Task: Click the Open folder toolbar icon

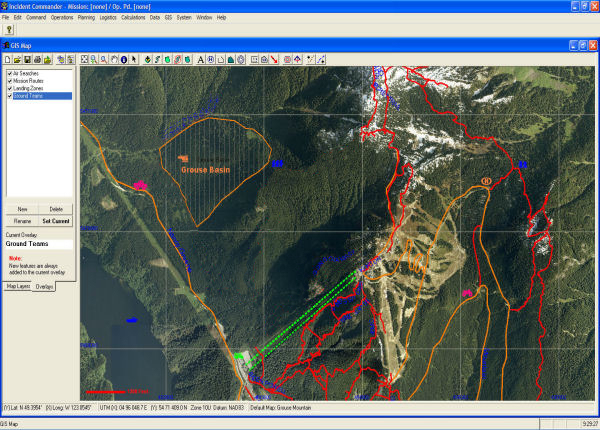Action: click(17, 59)
